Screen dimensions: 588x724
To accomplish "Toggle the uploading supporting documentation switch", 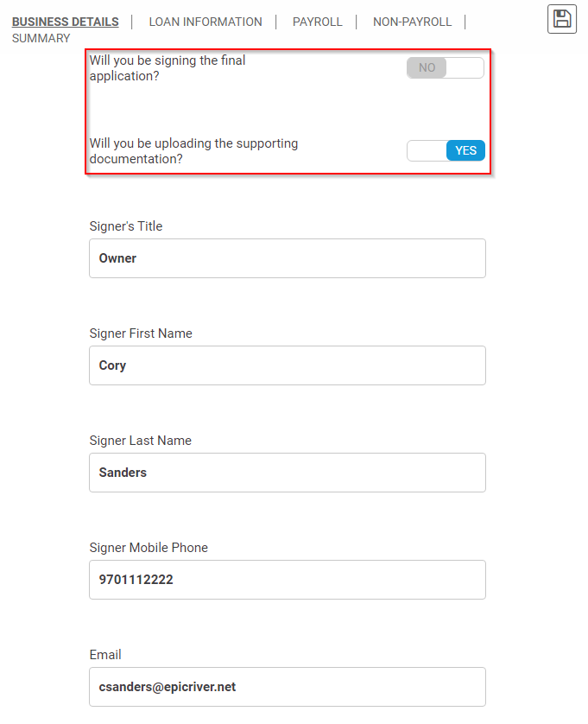I will (446, 150).
